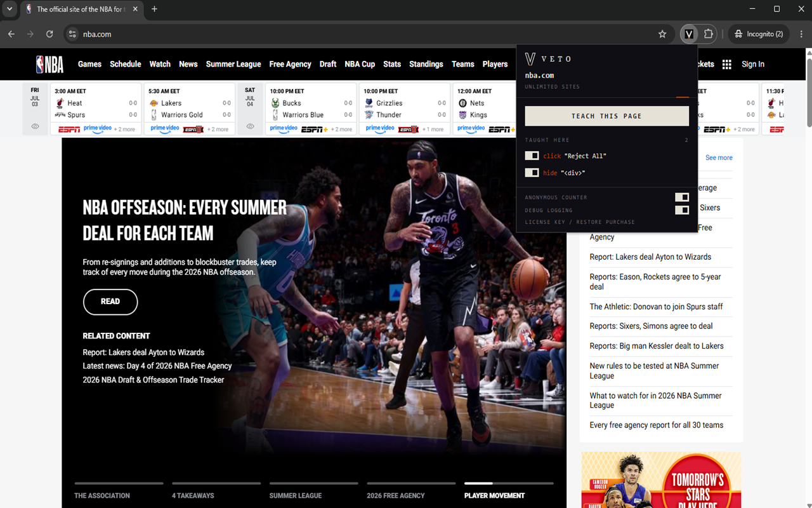Open the Schedule menu item
The height and width of the screenshot is (508, 812).
coord(126,64)
